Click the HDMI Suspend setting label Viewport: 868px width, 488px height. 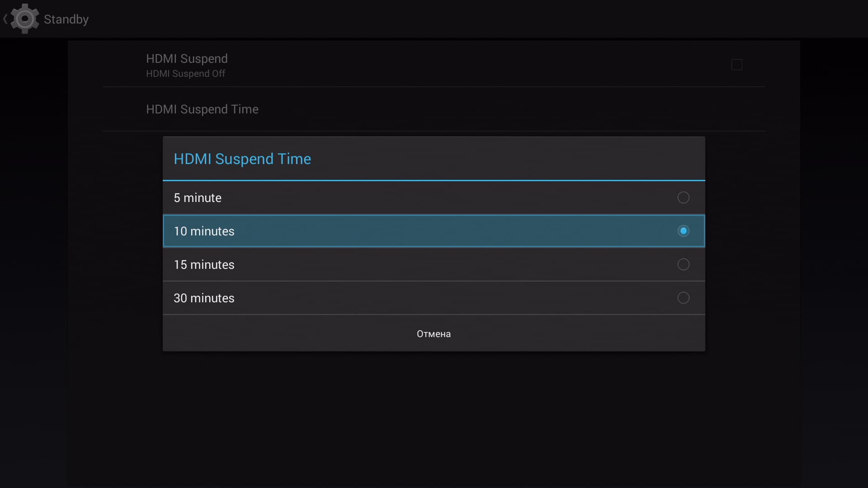[187, 59]
